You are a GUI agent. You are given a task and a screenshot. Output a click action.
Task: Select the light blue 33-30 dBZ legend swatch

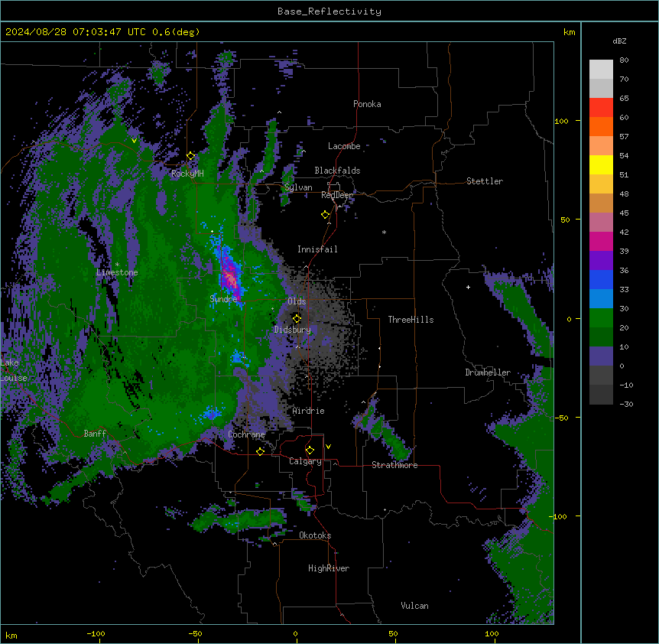(601, 299)
